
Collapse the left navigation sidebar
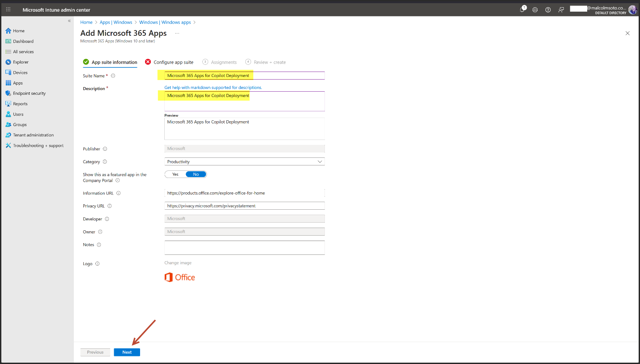(69, 21)
